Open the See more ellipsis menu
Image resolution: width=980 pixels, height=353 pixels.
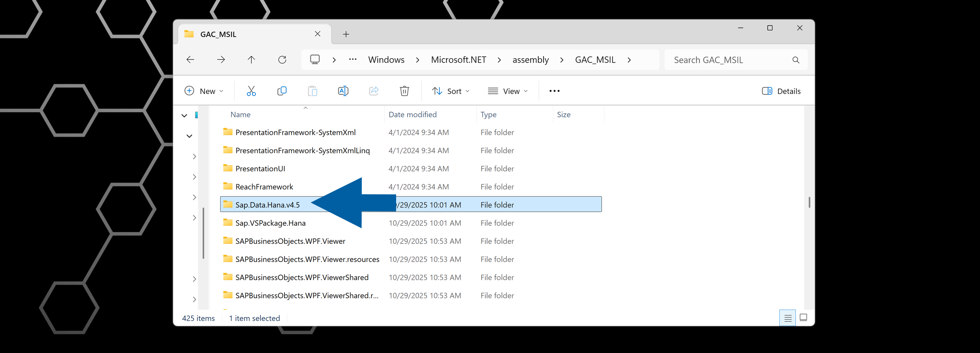(x=554, y=91)
